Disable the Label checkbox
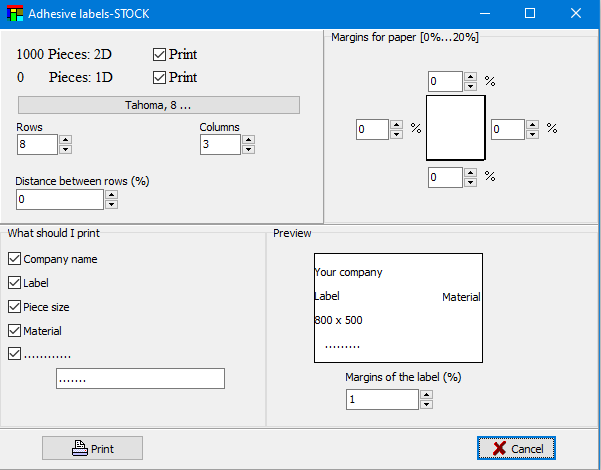The image size is (601, 470). (14, 283)
